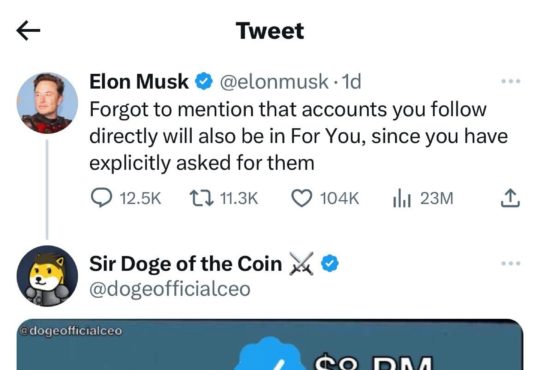
Task: Click Sir Doge of the Coin name
Action: click(x=186, y=264)
